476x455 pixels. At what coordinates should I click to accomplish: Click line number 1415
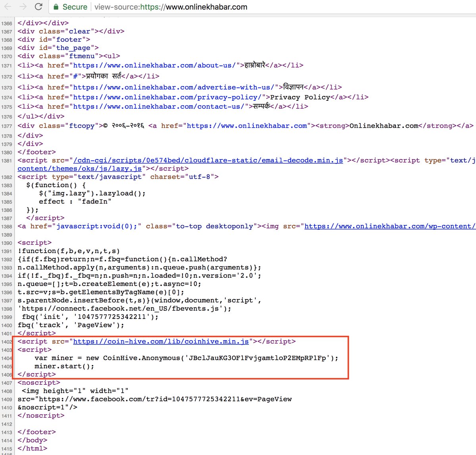pyautogui.click(x=7, y=449)
